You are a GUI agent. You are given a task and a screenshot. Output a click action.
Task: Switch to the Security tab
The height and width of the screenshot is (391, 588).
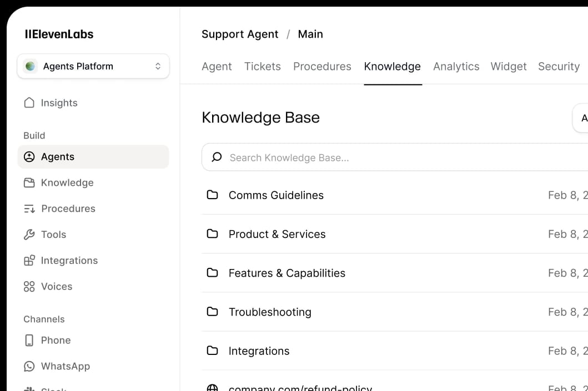tap(559, 66)
